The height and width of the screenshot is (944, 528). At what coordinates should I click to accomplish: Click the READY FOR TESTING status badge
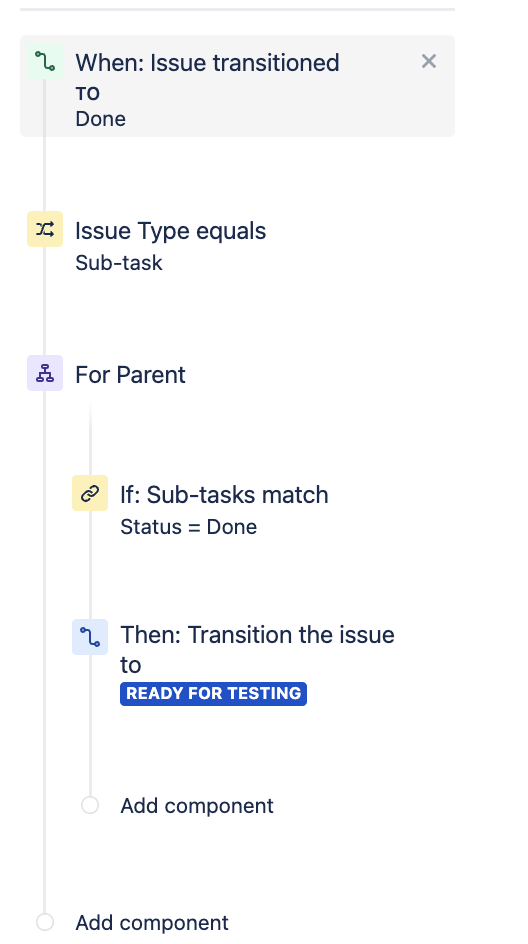click(x=213, y=694)
